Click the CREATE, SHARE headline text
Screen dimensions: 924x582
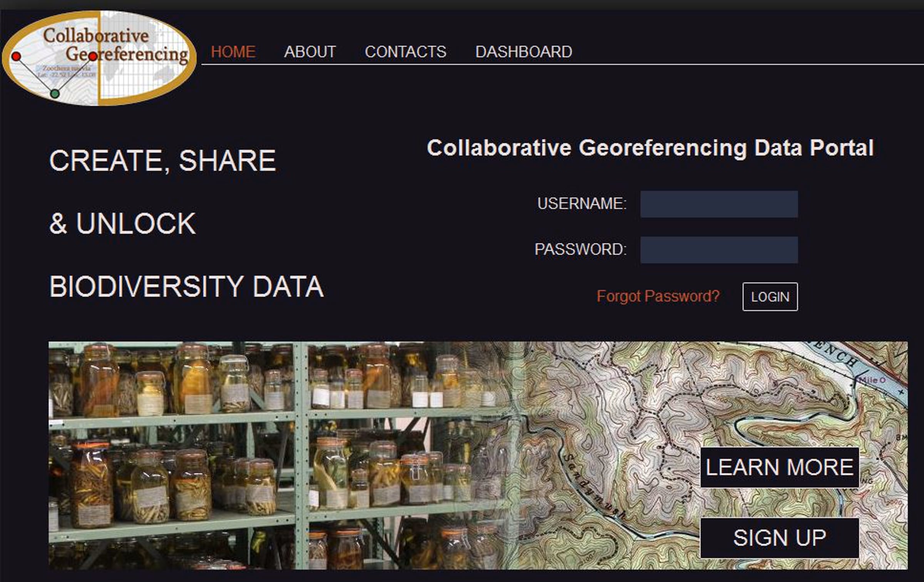(x=162, y=161)
